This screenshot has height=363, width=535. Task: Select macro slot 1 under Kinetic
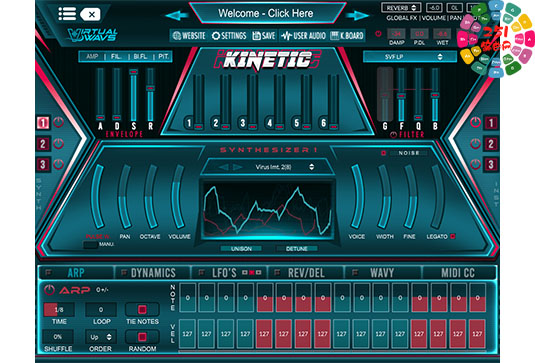189,123
